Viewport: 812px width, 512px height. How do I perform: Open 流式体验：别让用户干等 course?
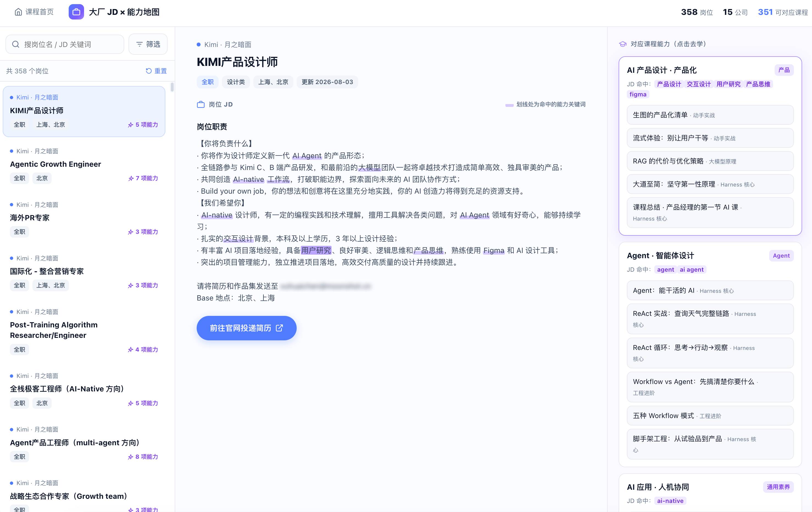point(710,138)
